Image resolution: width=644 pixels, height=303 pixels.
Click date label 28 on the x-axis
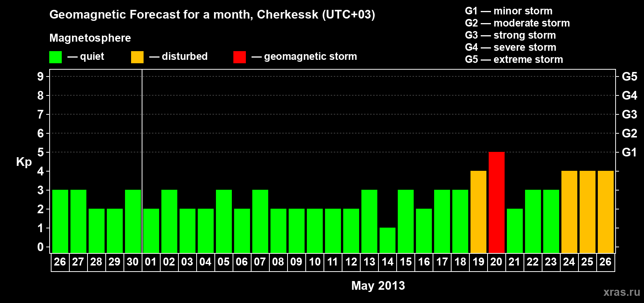tap(96, 262)
